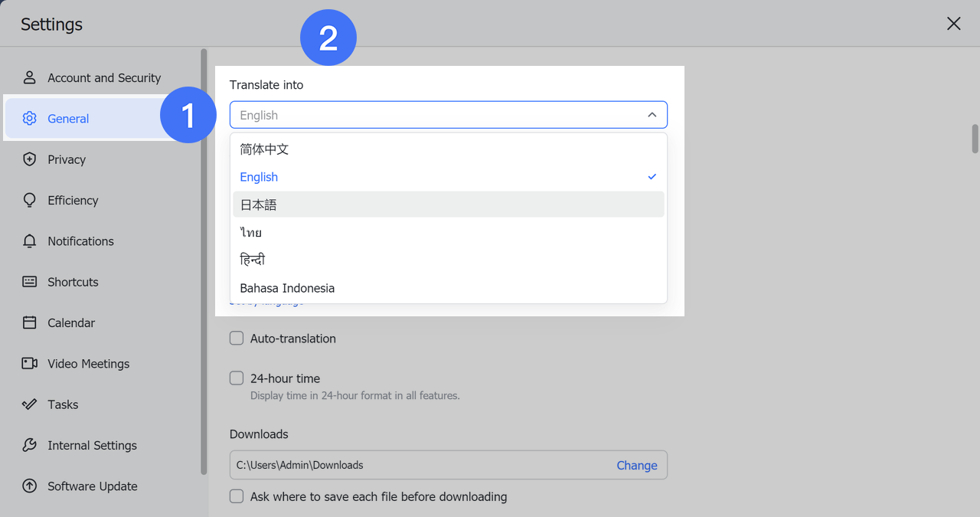This screenshot has height=517, width=980.
Task: Go to Internal Settings section
Action: (x=92, y=445)
